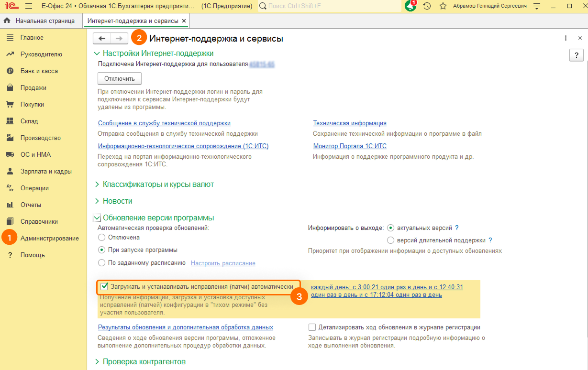Image resolution: width=588 pixels, height=370 pixels.
Task: Click help ? beside версий длительной поддержки
Action: 490,240
